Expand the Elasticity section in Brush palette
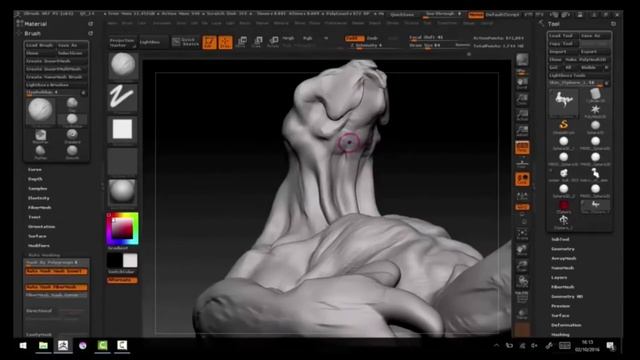This screenshot has height=360, width=640. (x=39, y=198)
